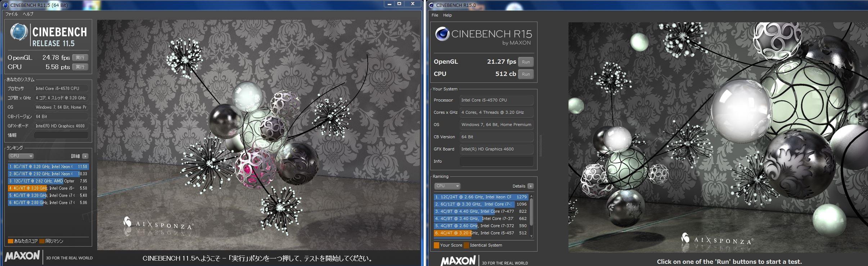Select R15 orange ranking row 4C/4T @ 3.20 GHz
Screen dimensions: 868x266
481,233
